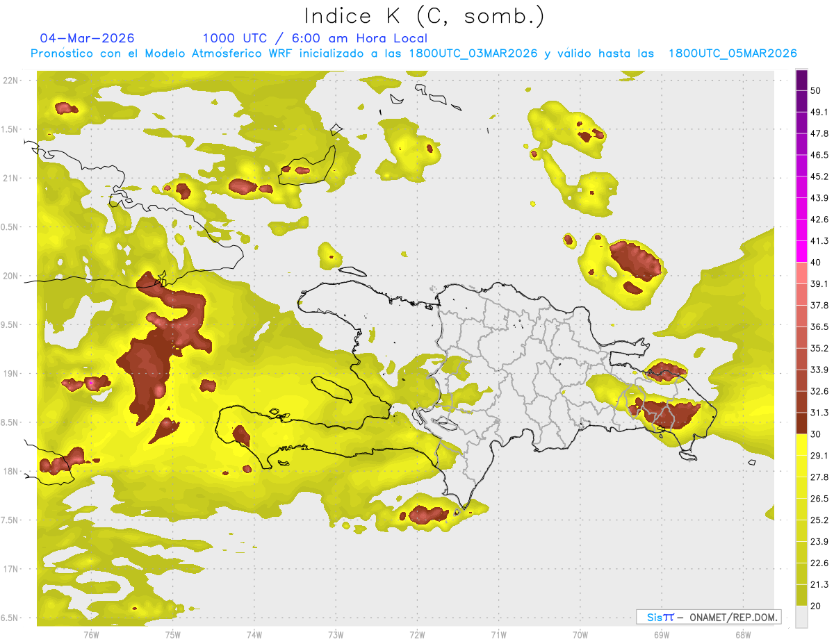Select the '47.8' color scale label
The image size is (834, 644).
pos(819,134)
